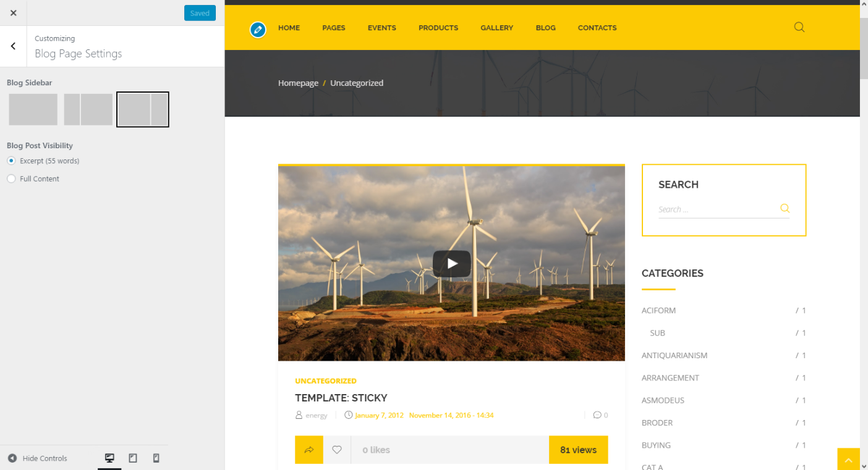Select Excerpt (55 words) radio option
The width and height of the screenshot is (868, 470).
(x=11, y=161)
